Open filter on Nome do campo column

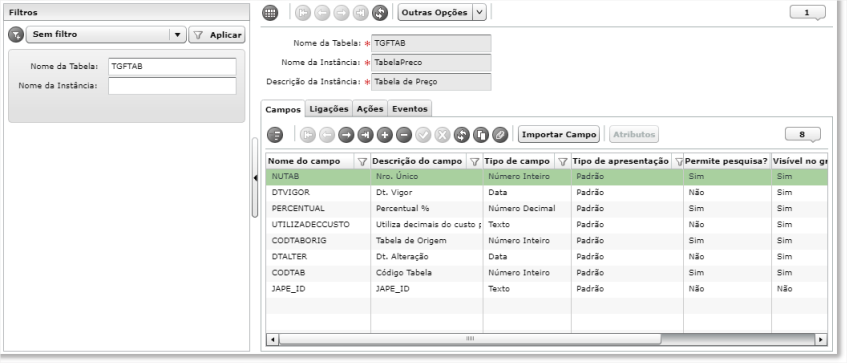coord(362,162)
